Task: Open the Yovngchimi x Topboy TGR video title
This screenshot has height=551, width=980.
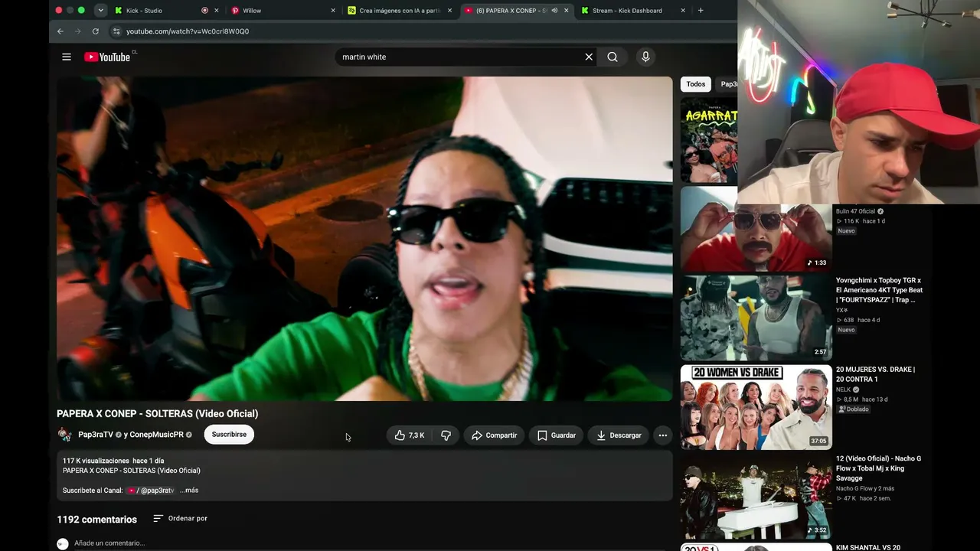Action: (x=879, y=290)
